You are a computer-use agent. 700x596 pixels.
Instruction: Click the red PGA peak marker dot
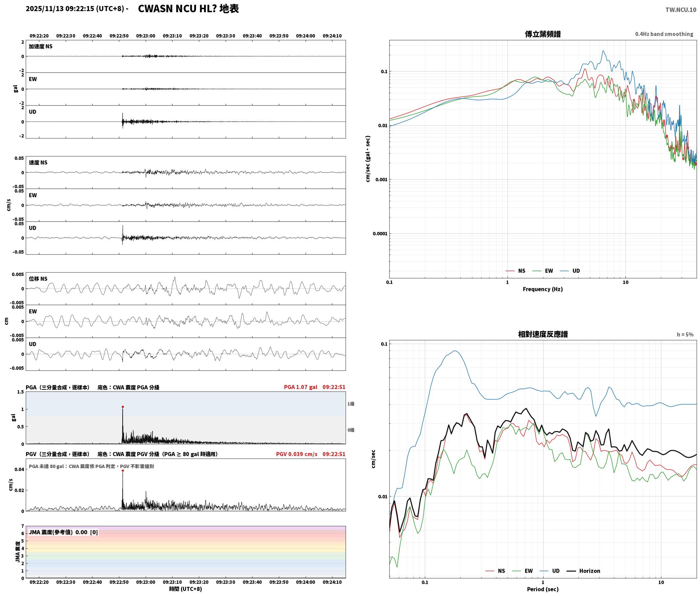(123, 407)
